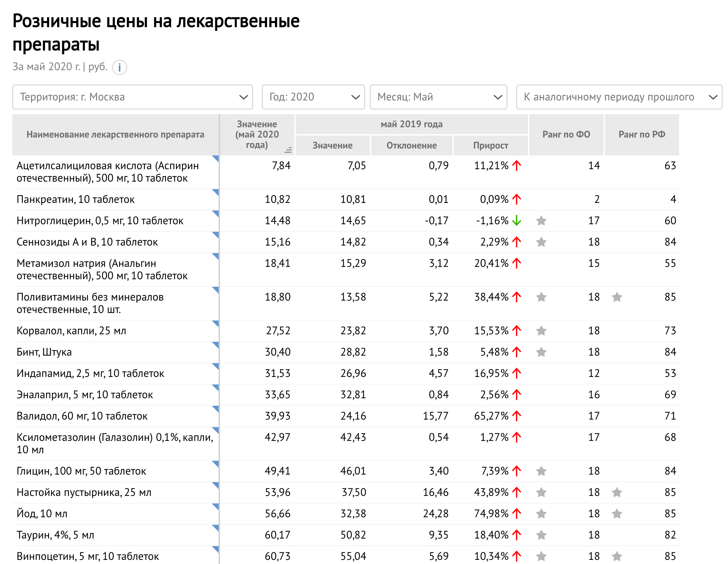This screenshot has width=728, height=564.
Task: Click the РФ star in Поливитамины row
Action: (617, 297)
